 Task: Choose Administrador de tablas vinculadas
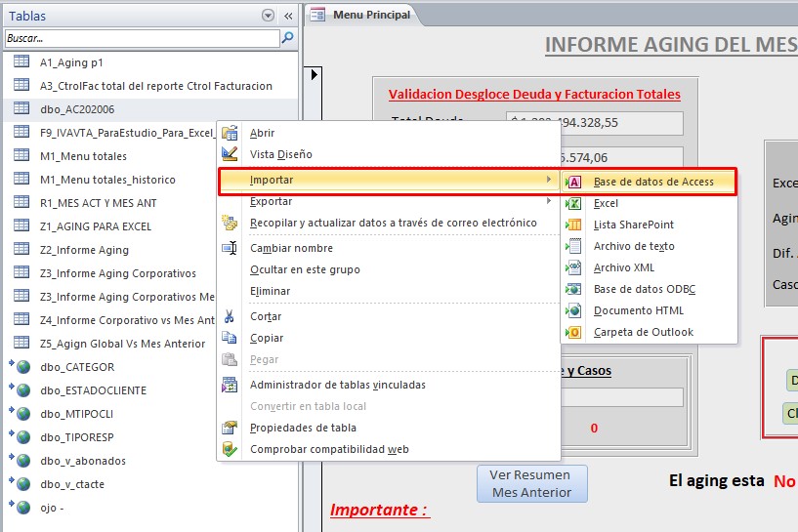337,385
